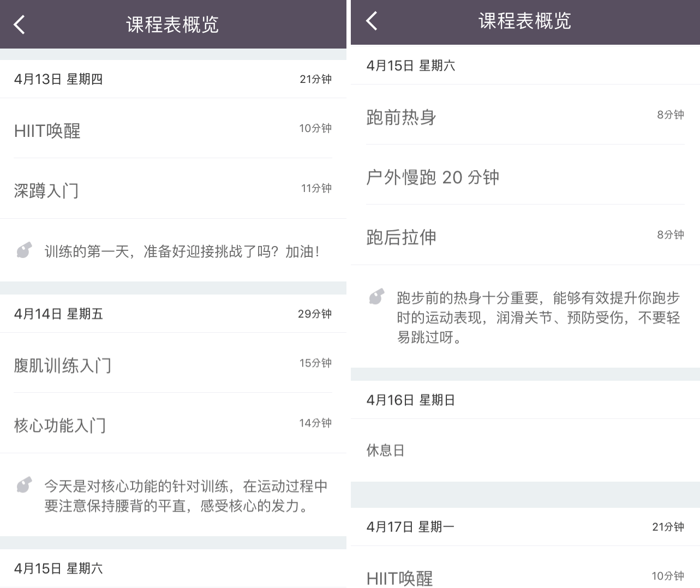Open the 深蹲入门 workout

pyautogui.click(x=173, y=188)
